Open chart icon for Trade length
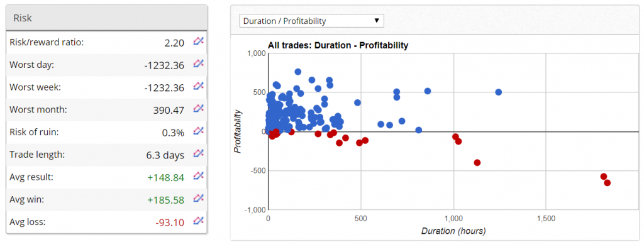Viewport: 644px width, 247px height. click(198, 153)
